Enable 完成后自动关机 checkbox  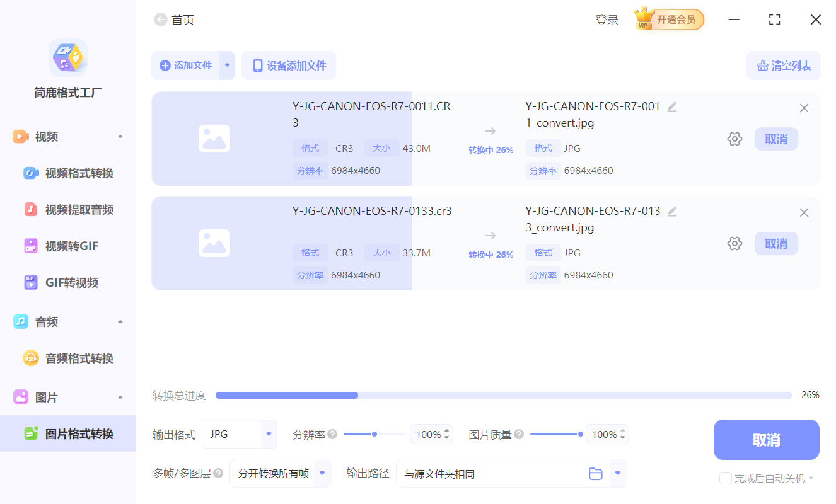coord(725,478)
